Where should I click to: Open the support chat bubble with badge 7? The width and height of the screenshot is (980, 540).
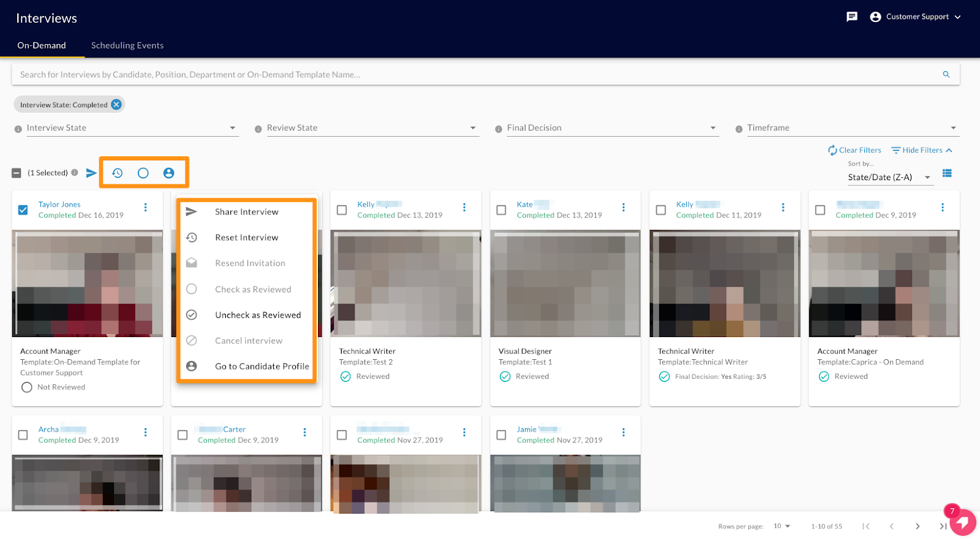963,522
